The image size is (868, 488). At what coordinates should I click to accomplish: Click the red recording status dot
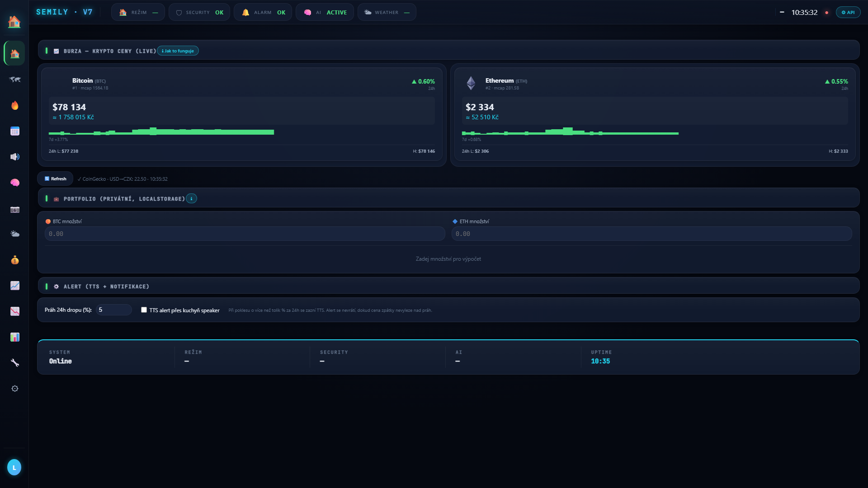coord(827,13)
